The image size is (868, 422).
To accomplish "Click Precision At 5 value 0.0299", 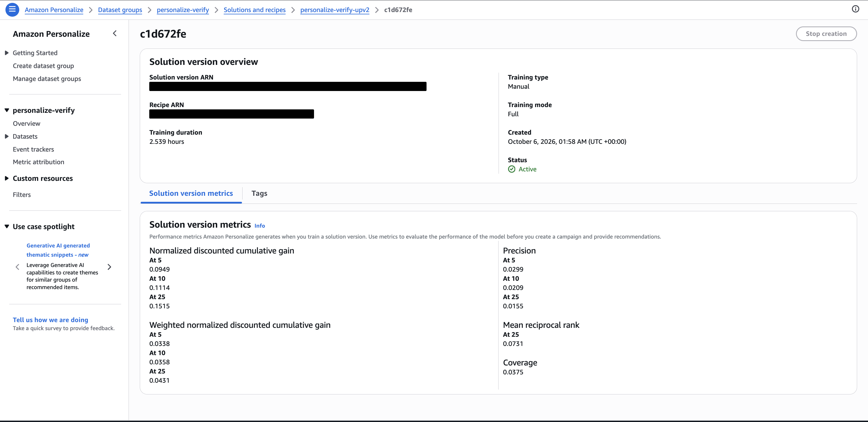I will click(513, 269).
